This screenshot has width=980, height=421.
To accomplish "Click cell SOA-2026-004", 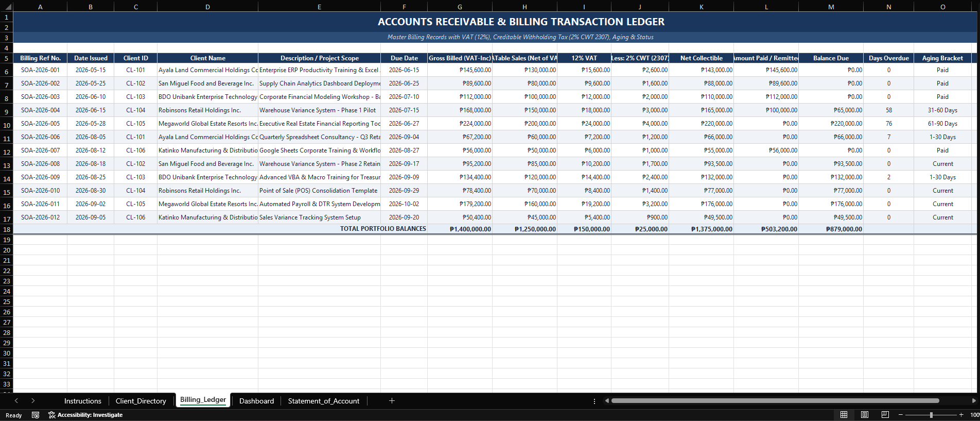I will coord(40,110).
